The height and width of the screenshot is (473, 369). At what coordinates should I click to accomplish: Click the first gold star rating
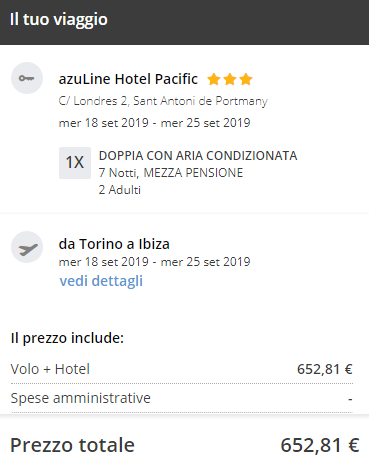click(x=214, y=80)
